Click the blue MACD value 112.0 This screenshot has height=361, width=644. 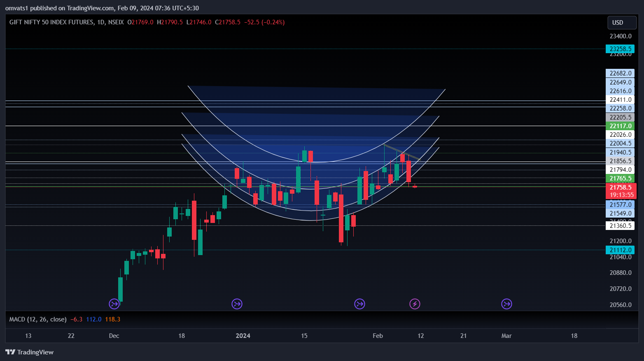94,319
